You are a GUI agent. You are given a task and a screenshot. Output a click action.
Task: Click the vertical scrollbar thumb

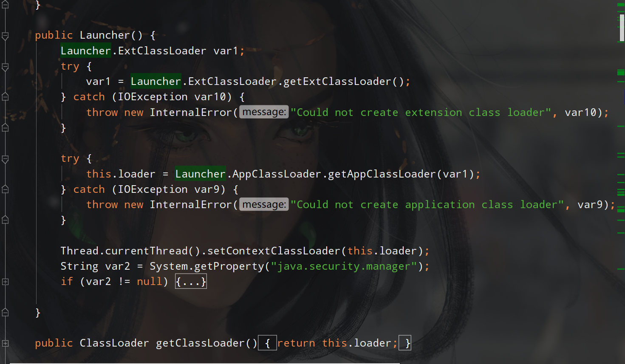click(x=622, y=28)
